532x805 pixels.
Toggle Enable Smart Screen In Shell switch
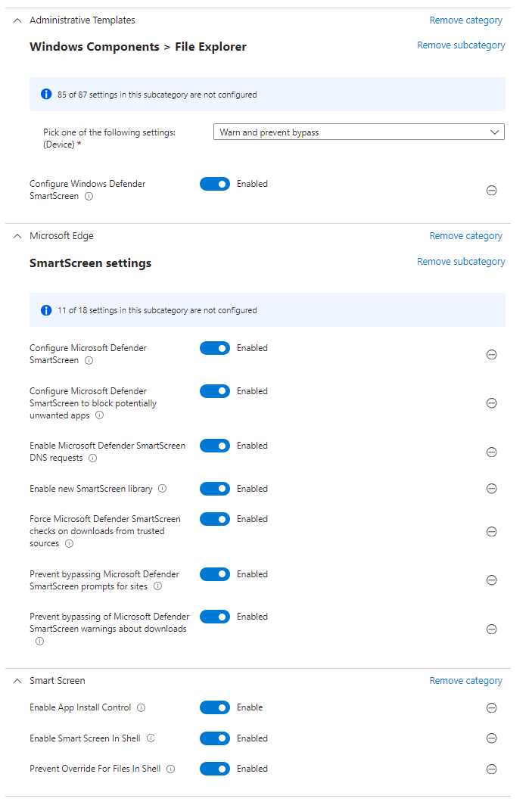(215, 738)
